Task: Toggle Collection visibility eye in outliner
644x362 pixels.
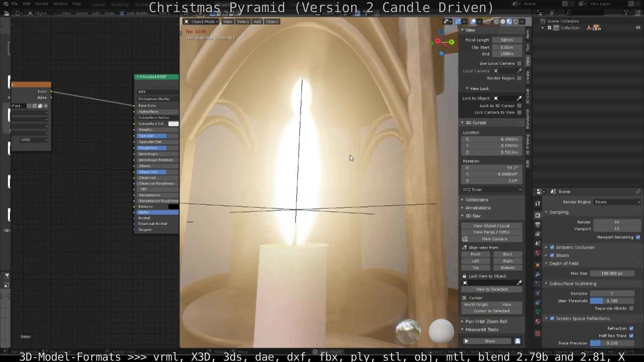Action: (x=638, y=28)
